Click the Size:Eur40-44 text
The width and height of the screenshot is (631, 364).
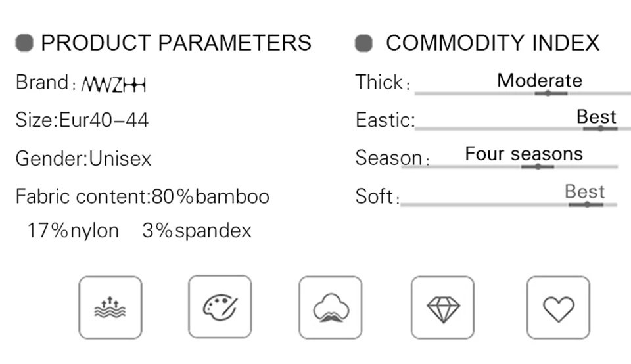pos(82,120)
